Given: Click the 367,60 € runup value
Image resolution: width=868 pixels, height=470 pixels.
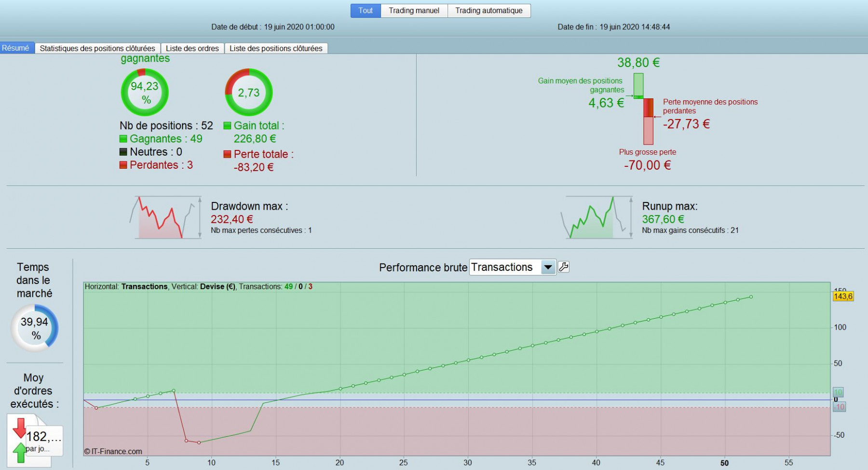Looking at the screenshot, I should [x=663, y=219].
